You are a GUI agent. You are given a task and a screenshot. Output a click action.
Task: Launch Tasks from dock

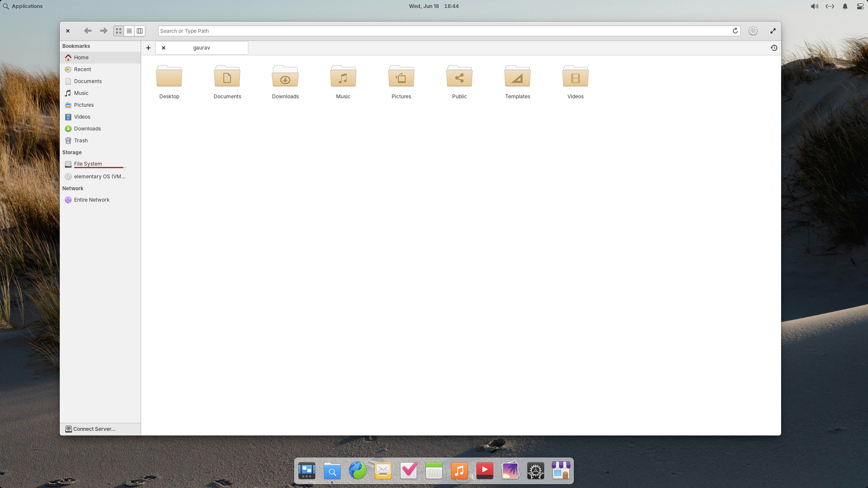[409, 471]
